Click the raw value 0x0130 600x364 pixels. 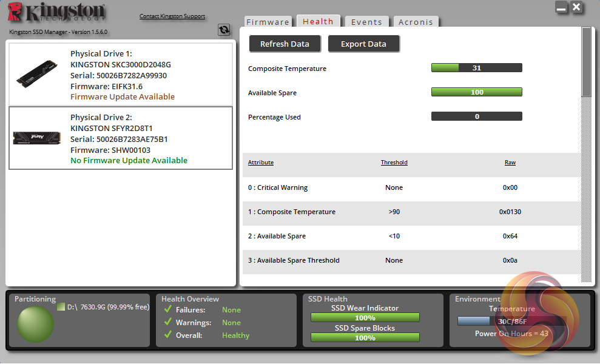tap(510, 212)
